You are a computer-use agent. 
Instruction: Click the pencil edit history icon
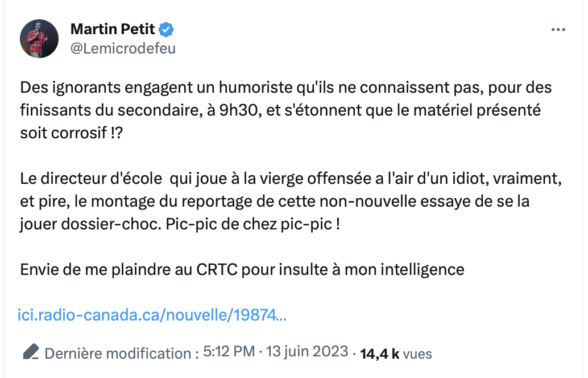(31, 352)
